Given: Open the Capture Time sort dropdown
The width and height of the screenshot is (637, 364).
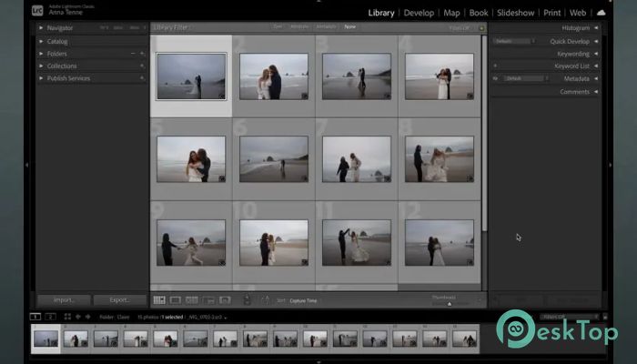Looking at the screenshot, I should point(303,300).
